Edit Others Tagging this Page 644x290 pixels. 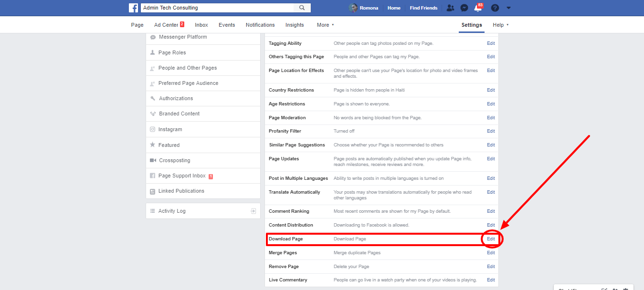(491, 57)
